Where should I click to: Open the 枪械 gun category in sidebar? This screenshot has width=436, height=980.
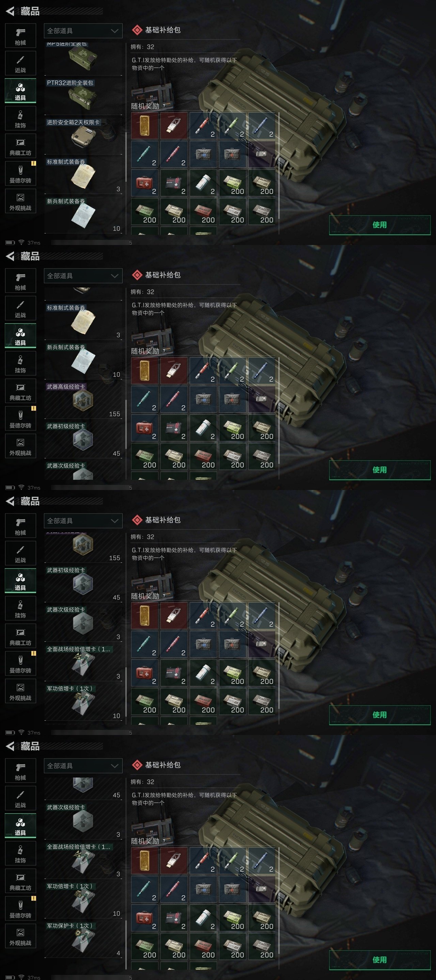[x=20, y=36]
